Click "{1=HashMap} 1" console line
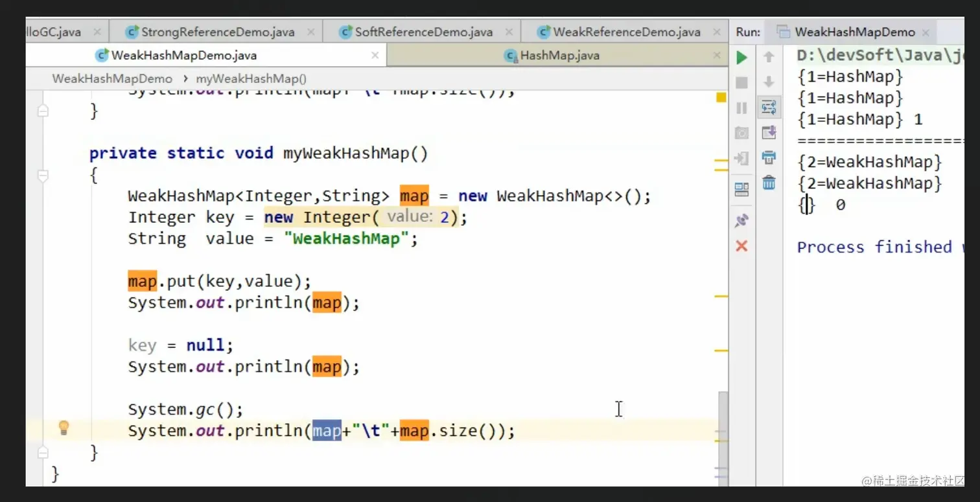Viewport: 980px width, 502px height. (859, 119)
